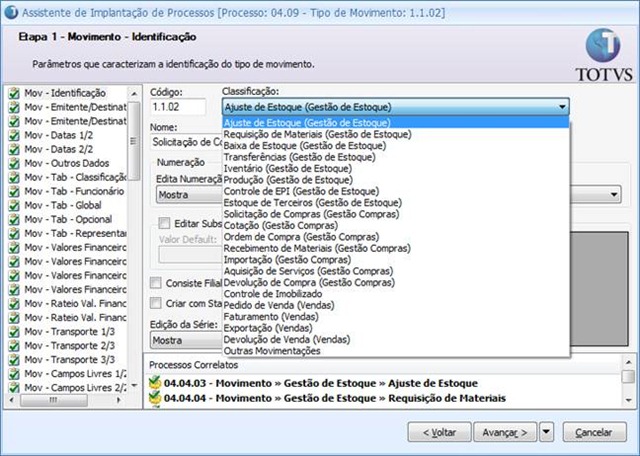This screenshot has width=640, height=456.
Task: Click the application icon in the title bar
Action: 11,12
